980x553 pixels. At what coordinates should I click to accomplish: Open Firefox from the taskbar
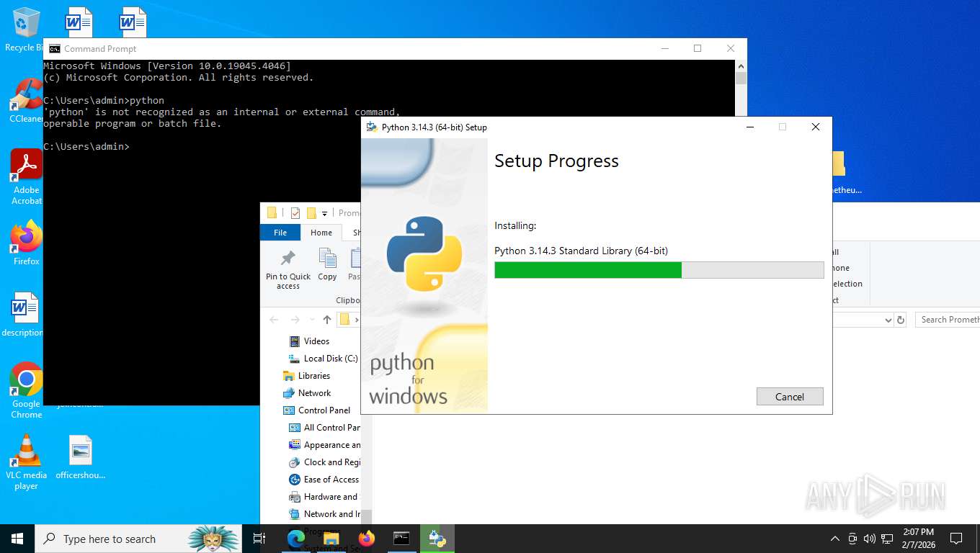coord(367,539)
